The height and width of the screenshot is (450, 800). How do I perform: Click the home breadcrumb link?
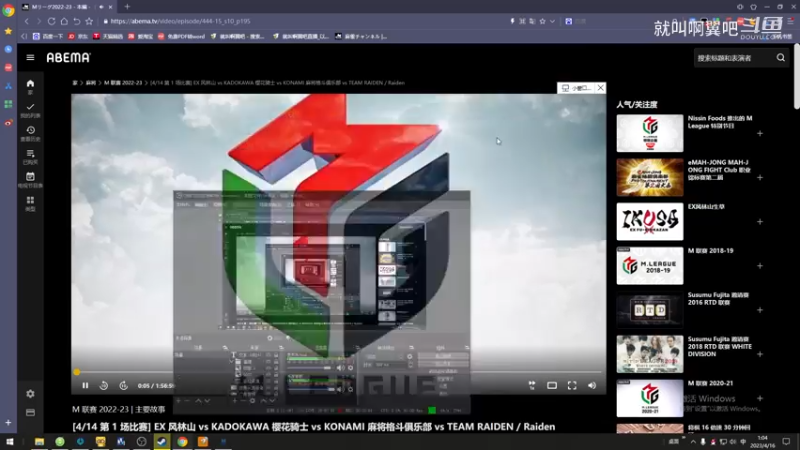click(75, 83)
